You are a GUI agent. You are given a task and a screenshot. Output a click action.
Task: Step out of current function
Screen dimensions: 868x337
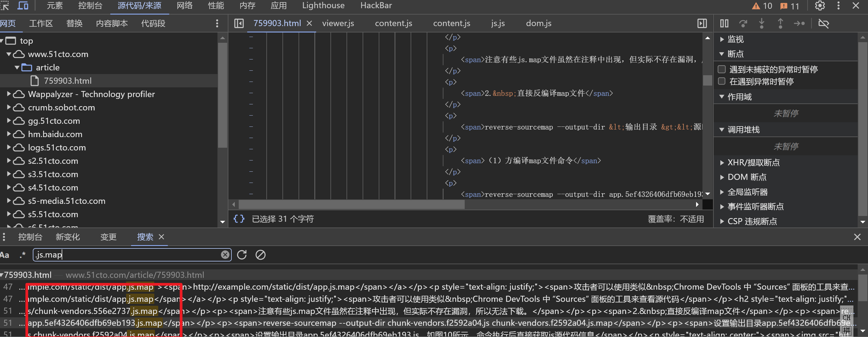click(781, 23)
